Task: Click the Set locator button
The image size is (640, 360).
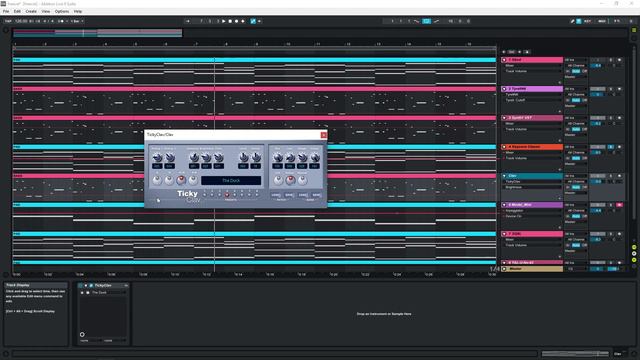Action: tap(511, 52)
